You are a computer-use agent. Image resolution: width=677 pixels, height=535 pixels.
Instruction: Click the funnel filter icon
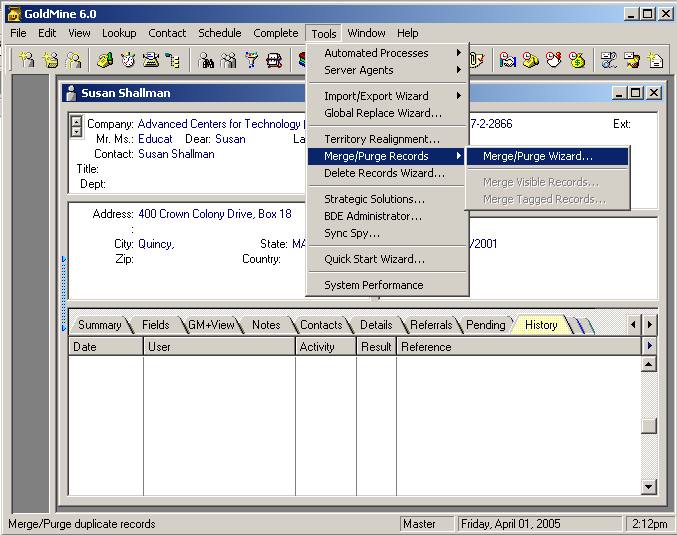pyautogui.click(x=251, y=60)
